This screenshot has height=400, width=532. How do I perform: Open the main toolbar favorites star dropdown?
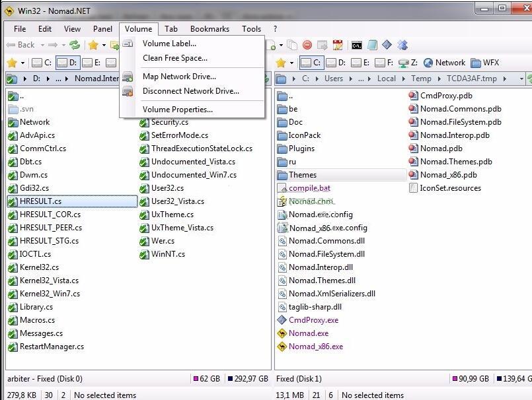click(104, 45)
